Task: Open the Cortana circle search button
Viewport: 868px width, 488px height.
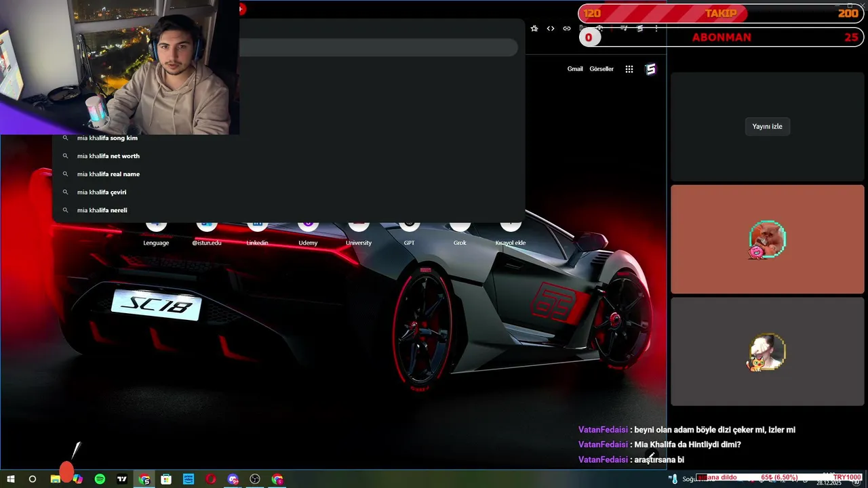Action: (32, 479)
